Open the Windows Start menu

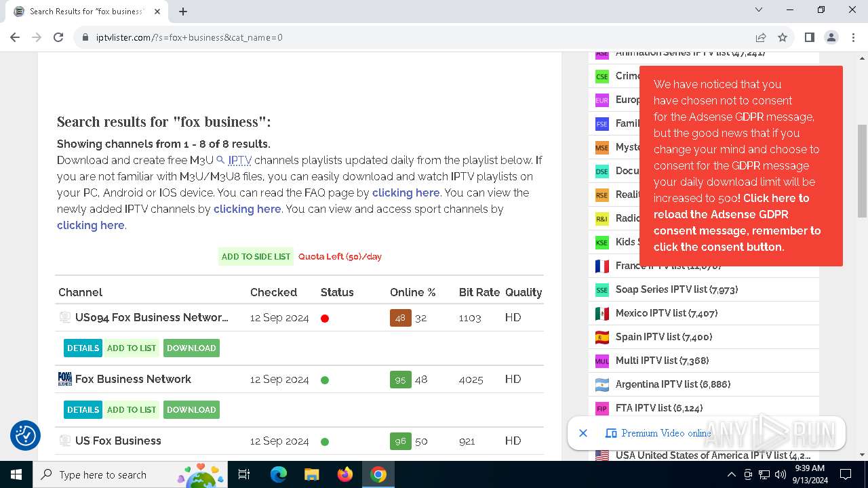16,474
